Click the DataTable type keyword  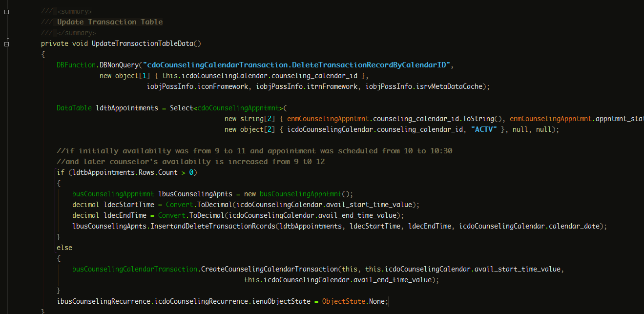point(74,108)
